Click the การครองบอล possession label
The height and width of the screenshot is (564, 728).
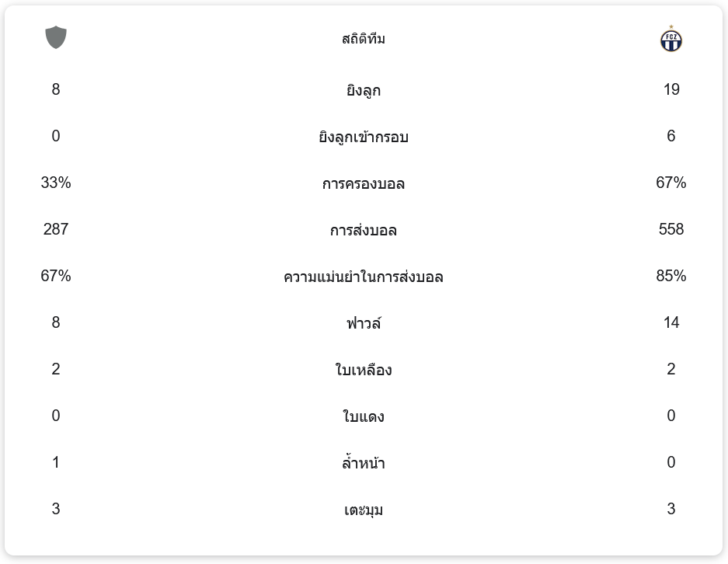364,184
